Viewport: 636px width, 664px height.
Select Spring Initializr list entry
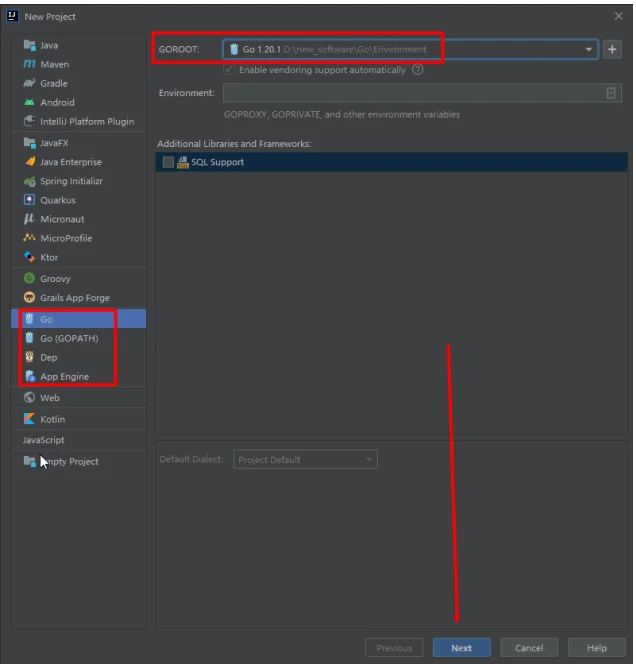78,181
